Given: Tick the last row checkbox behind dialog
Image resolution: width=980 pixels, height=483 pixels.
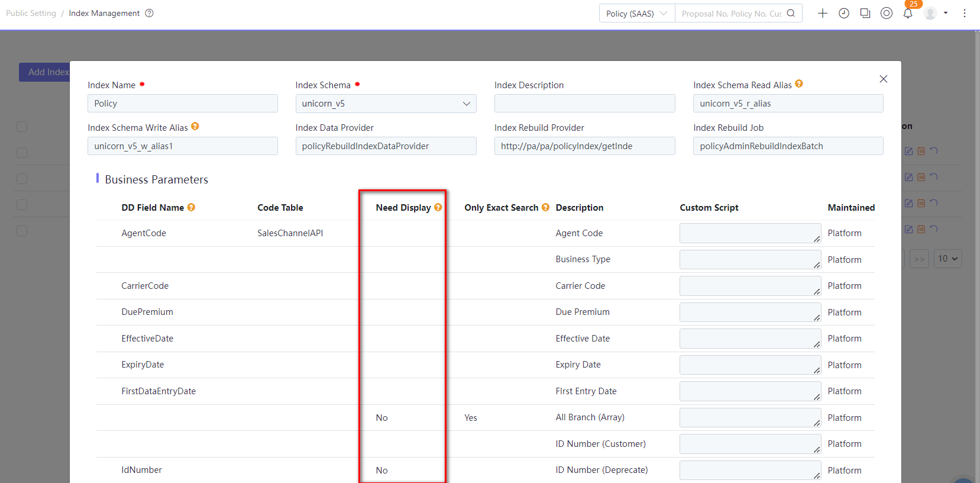Looking at the screenshot, I should coord(22,231).
